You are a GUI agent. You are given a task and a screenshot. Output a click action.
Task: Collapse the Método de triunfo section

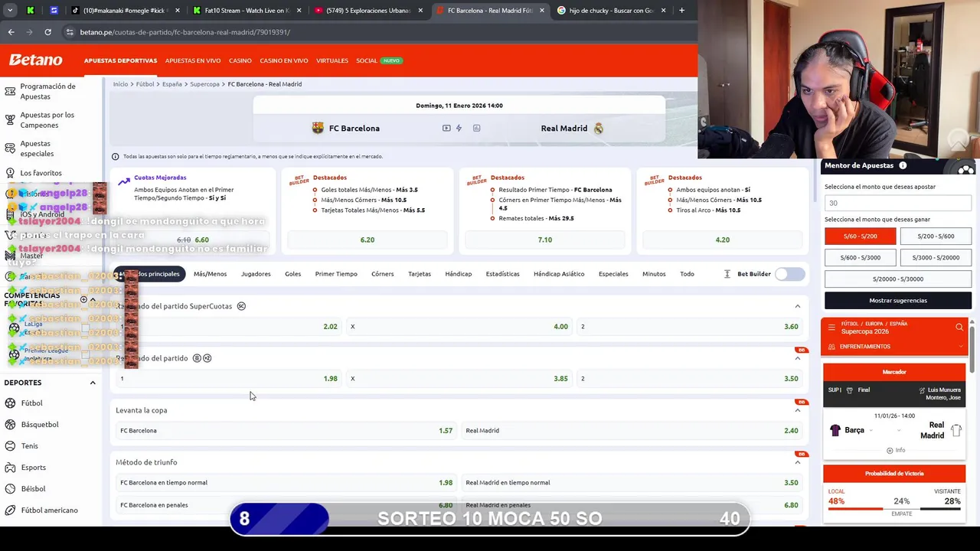tap(797, 462)
